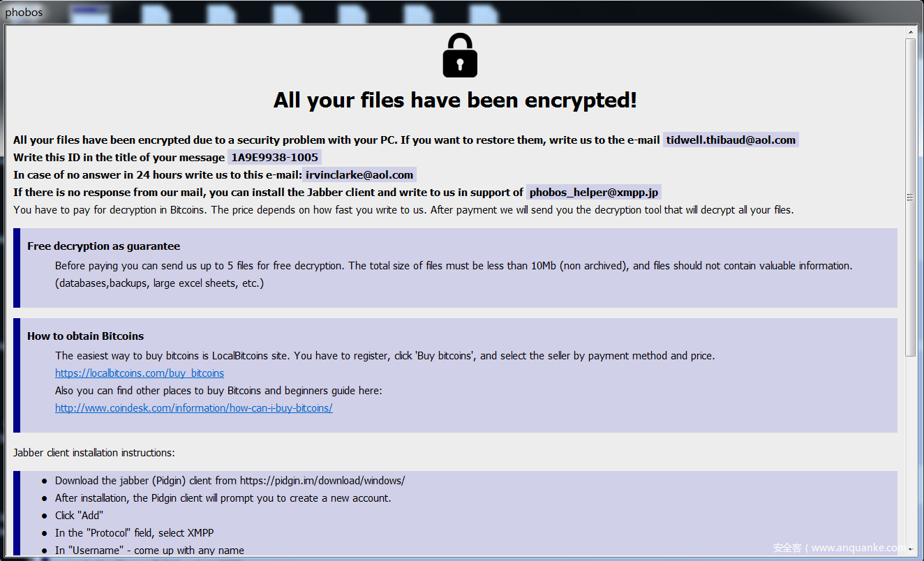Click the dark blue bar beside How to obtain Bitcoins

tap(17, 375)
